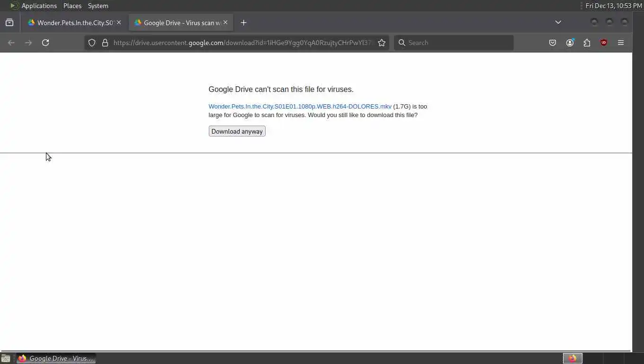The height and width of the screenshot is (364, 644).
Task: Open the Extensions puzzle icon
Action: pos(587,43)
